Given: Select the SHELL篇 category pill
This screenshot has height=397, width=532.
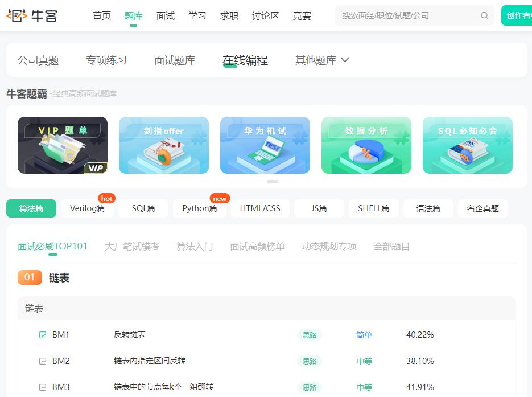Looking at the screenshot, I should 373,208.
